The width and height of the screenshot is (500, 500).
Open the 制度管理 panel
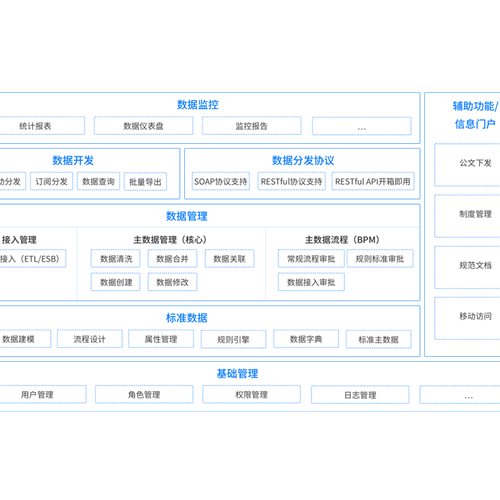click(467, 216)
